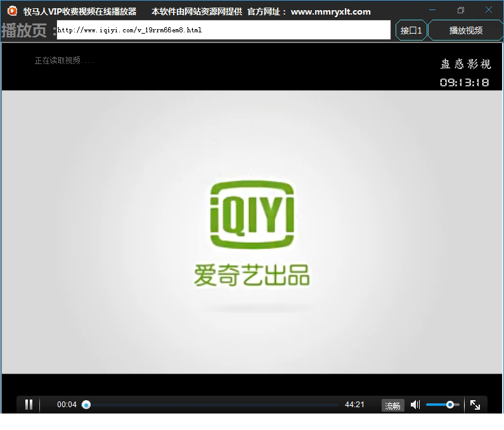Restore the player window size
Screen dimensions: 504x430
[461, 10]
